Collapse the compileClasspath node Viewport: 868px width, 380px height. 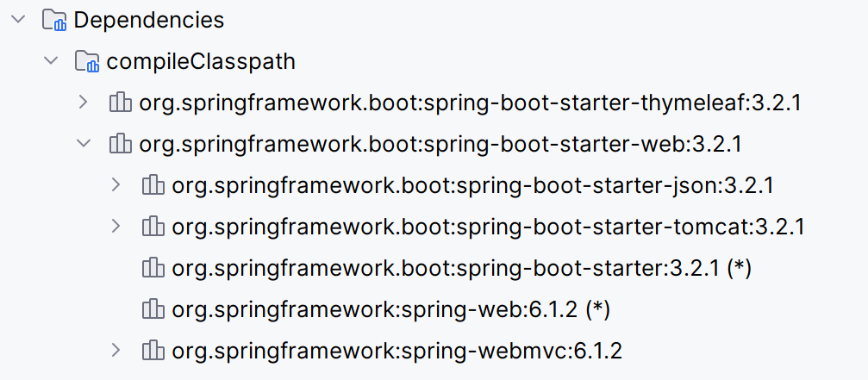coord(51,61)
